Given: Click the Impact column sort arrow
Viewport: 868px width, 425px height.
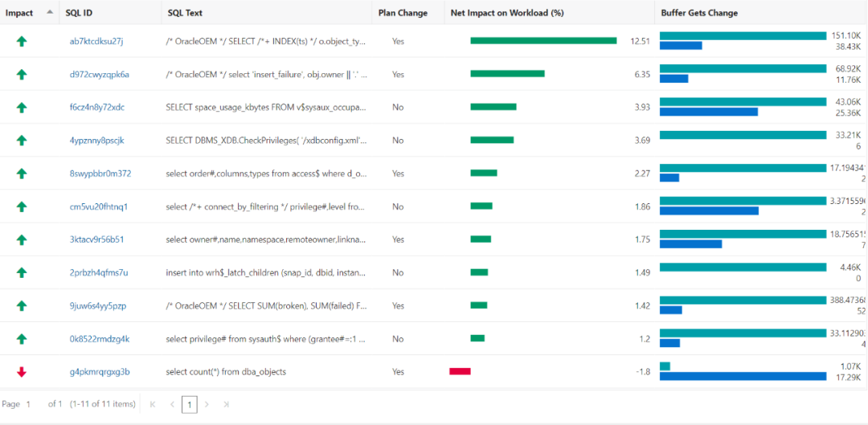Looking at the screenshot, I should (50, 12).
